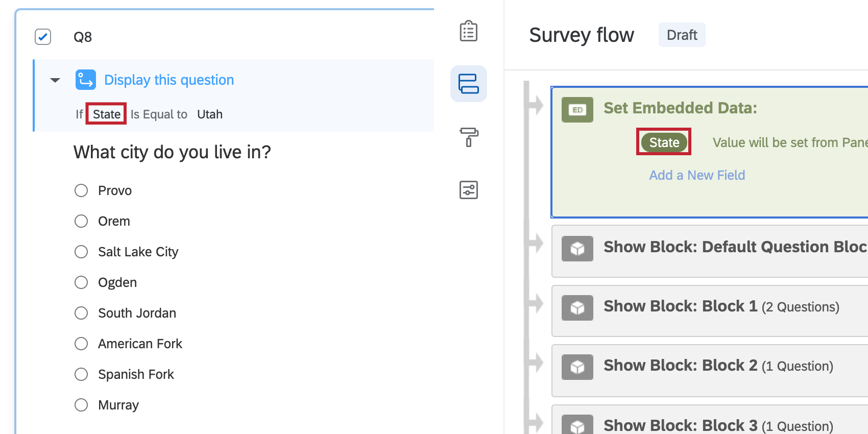Click the block cube icon for Default Question Block
Image resolution: width=868 pixels, height=434 pixels.
[x=577, y=249]
